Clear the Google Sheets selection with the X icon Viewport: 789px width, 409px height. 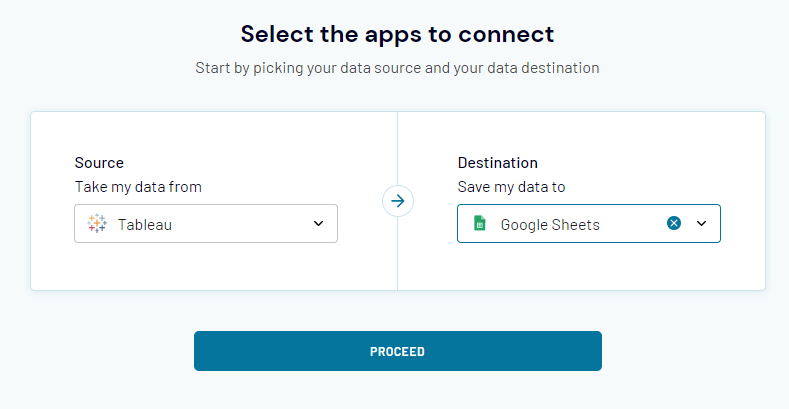tap(674, 224)
